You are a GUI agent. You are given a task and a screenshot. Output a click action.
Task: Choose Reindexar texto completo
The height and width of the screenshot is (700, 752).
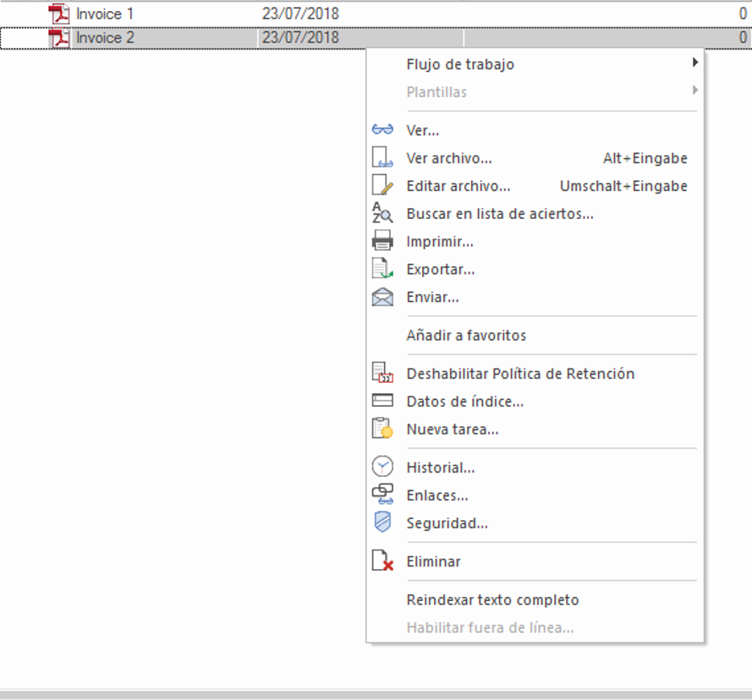[535, 599]
